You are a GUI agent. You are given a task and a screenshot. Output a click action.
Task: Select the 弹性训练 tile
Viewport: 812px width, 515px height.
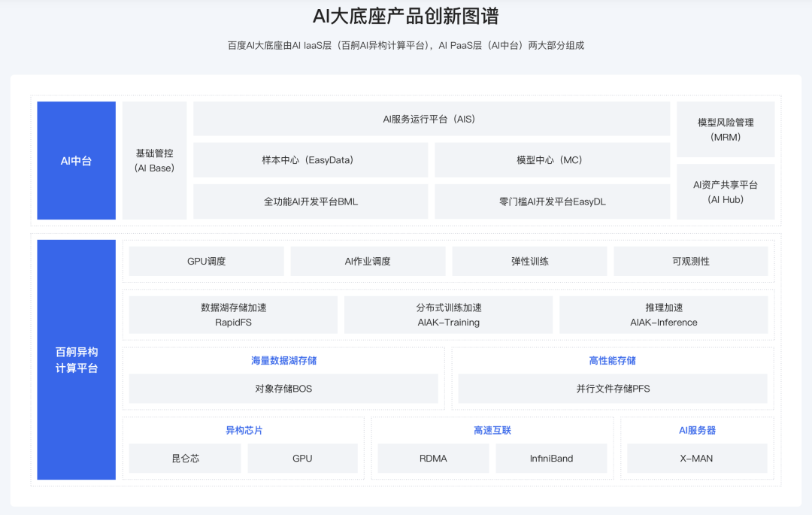point(529,261)
